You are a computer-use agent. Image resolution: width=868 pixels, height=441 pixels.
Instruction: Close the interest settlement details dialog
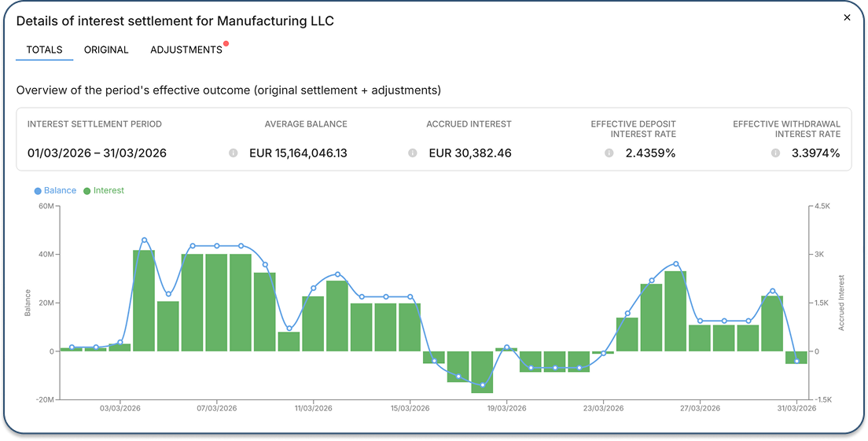(x=847, y=18)
